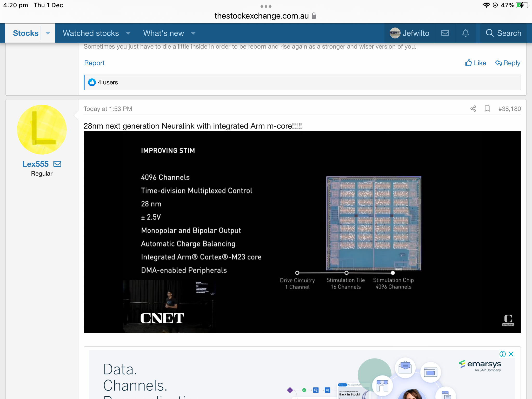Click the blue thumbs-up reaction icon
532x399 pixels.
coord(92,82)
